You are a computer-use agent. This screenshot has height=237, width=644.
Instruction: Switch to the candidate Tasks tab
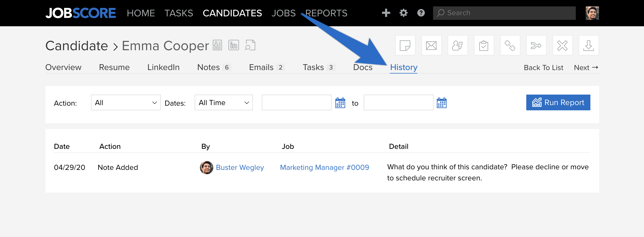click(319, 67)
